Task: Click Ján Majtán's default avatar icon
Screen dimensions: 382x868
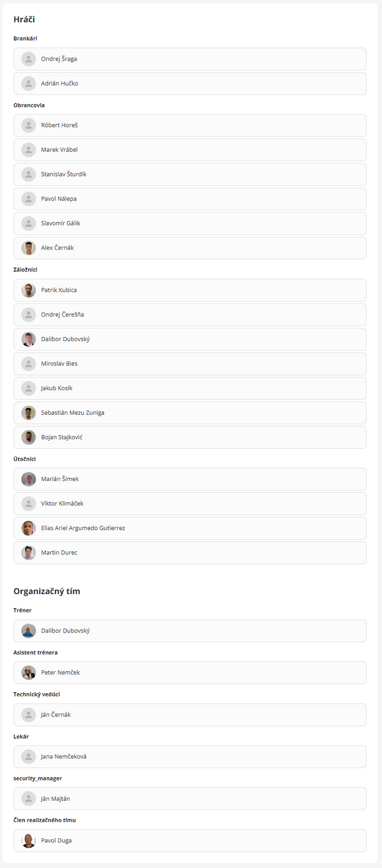Action: tap(29, 799)
